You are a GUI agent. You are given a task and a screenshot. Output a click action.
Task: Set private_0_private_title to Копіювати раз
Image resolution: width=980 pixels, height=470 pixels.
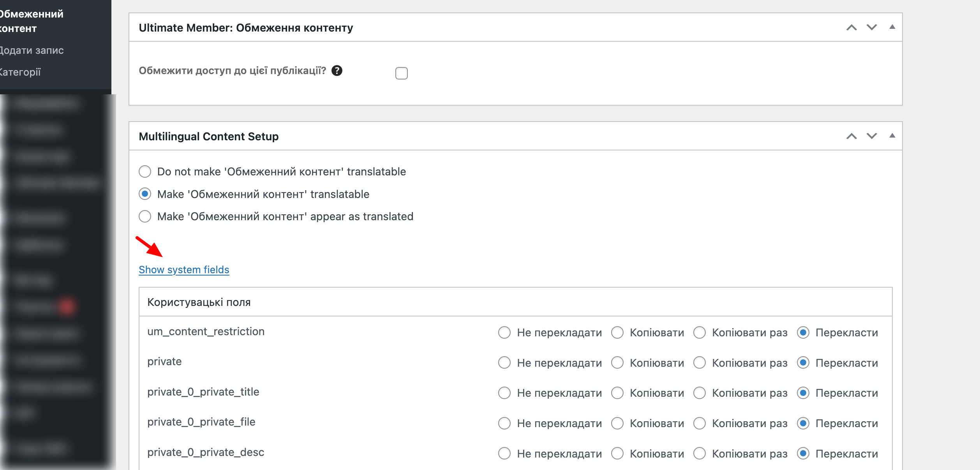700,393
